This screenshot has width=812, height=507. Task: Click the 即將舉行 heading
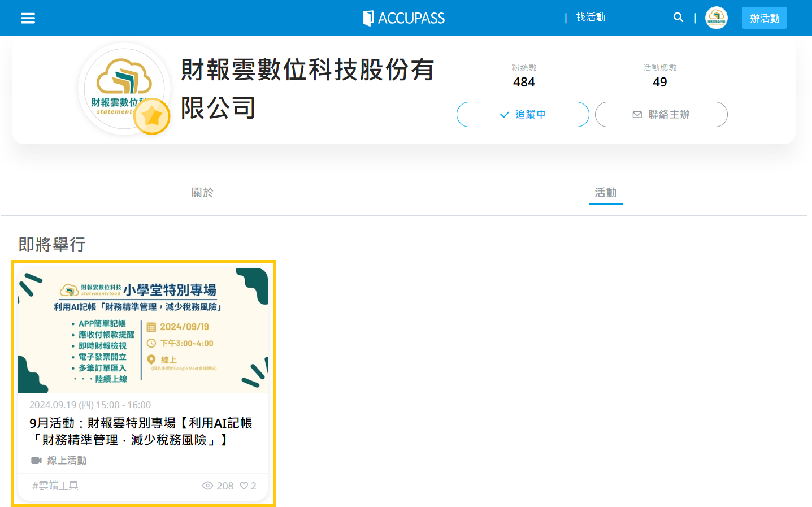point(52,244)
